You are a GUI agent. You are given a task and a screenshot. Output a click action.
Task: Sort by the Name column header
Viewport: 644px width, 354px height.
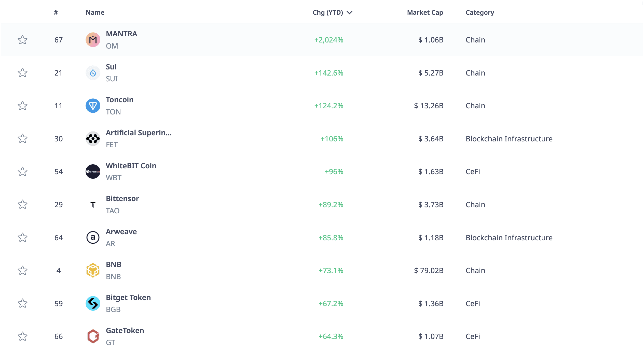[95, 12]
